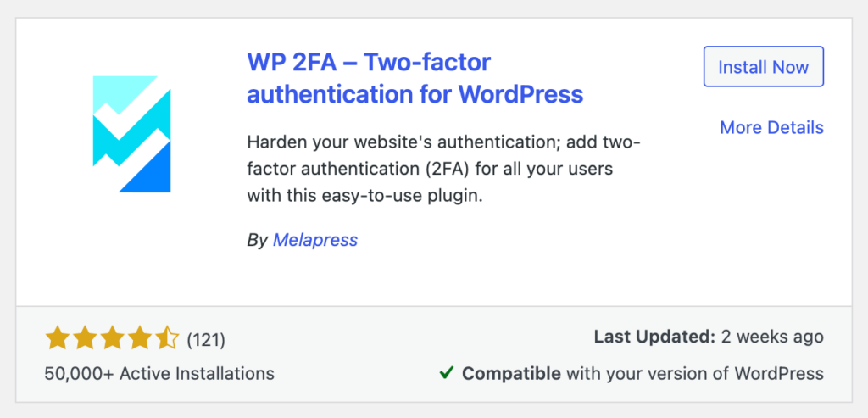The width and height of the screenshot is (868, 418).
Task: Open the WP 2FA plugin title link
Action: tap(415, 77)
